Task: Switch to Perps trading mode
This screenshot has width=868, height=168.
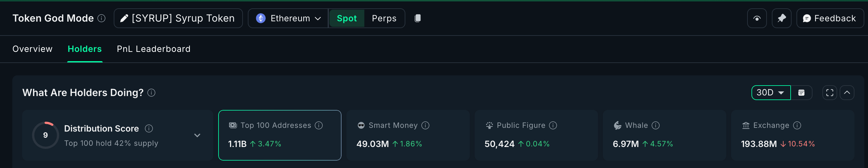Action: [x=384, y=18]
